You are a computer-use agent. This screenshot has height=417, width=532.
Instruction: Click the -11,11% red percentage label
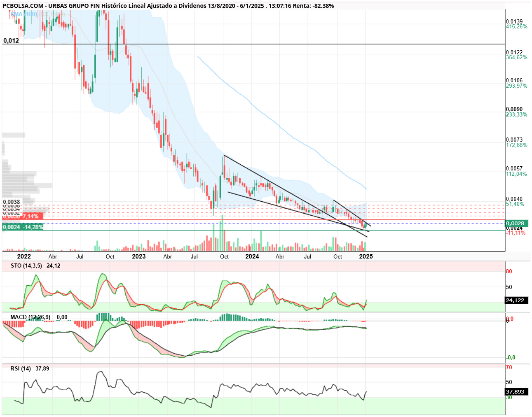pyautogui.click(x=516, y=233)
